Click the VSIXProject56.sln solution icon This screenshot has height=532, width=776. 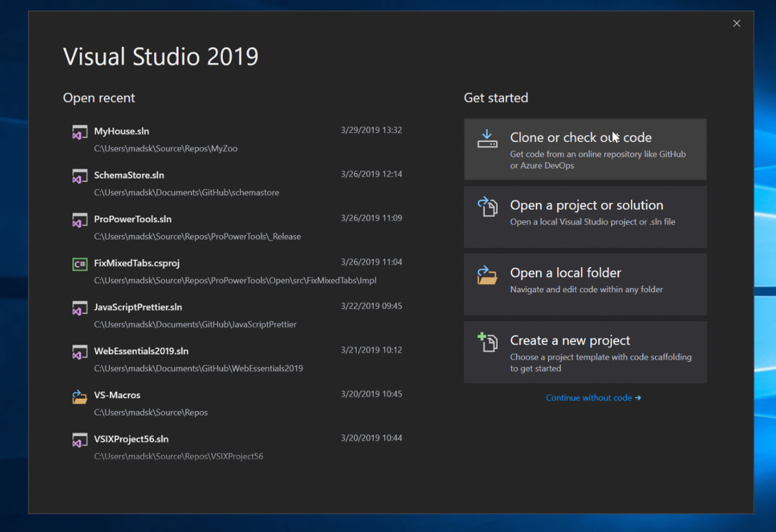(80, 440)
